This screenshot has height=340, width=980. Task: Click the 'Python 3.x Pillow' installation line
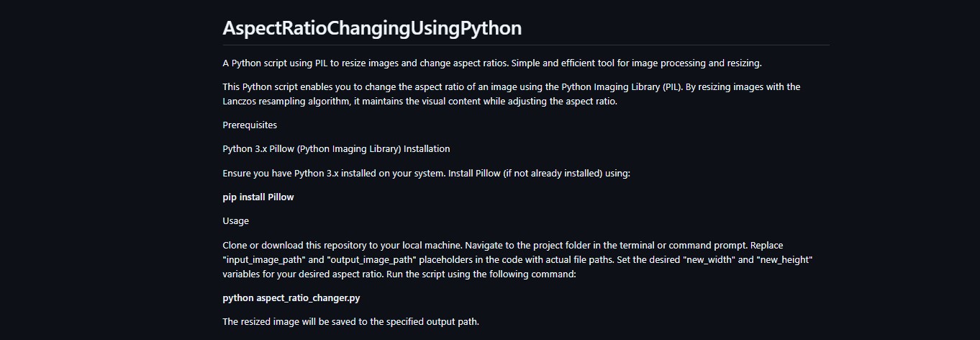point(336,149)
